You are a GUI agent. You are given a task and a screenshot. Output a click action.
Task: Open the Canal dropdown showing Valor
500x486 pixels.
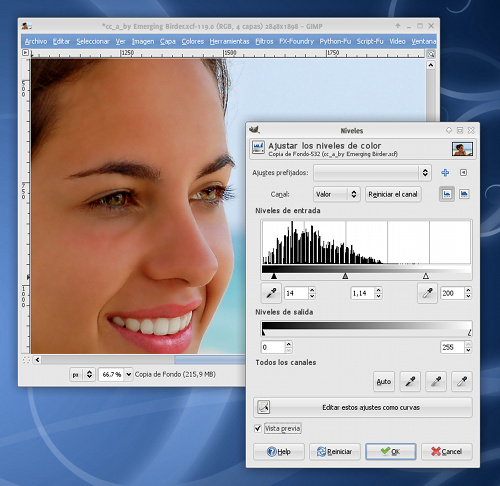pos(336,194)
